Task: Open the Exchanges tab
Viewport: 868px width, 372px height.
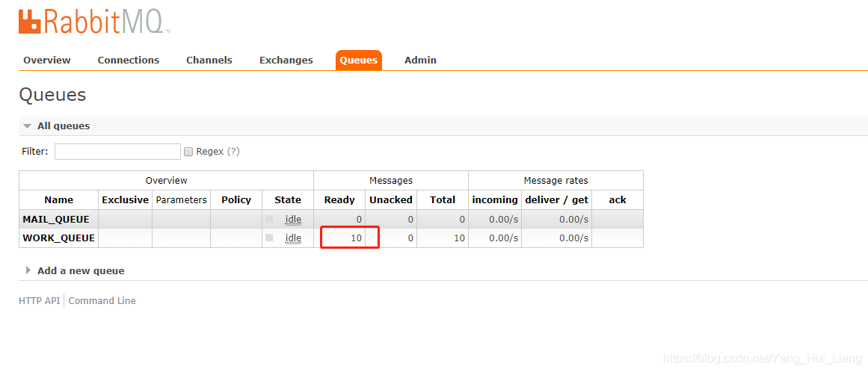Action: (x=286, y=61)
